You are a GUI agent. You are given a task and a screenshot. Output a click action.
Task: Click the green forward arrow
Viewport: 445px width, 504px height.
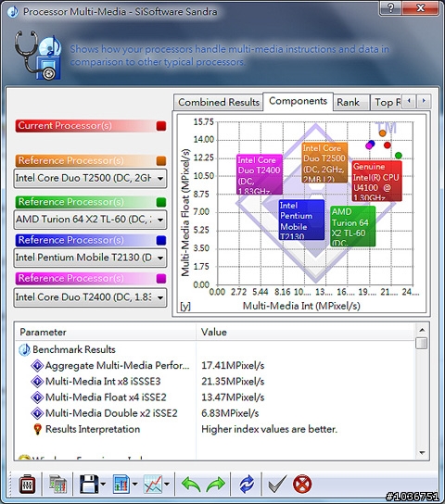(215, 485)
